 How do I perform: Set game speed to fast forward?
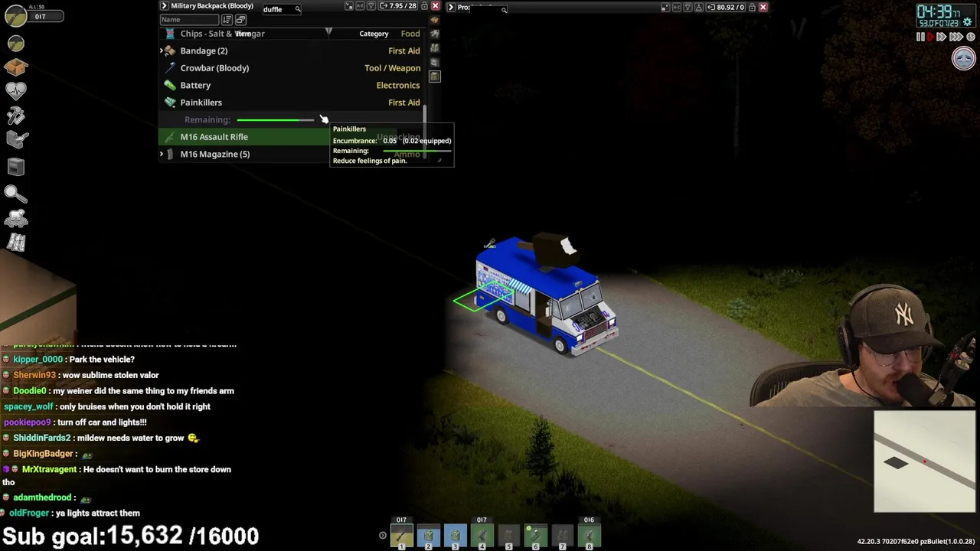[x=942, y=37]
